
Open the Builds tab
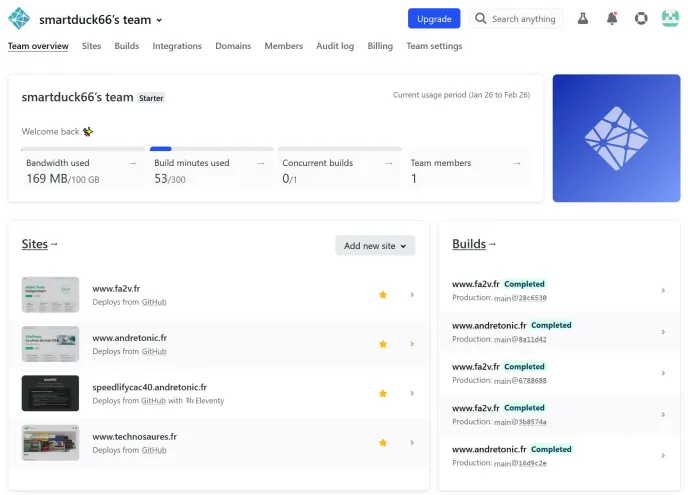[127, 46]
